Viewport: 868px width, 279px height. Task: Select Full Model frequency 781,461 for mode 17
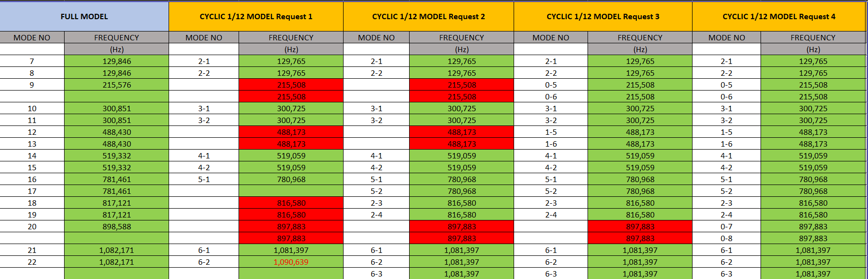116,191
